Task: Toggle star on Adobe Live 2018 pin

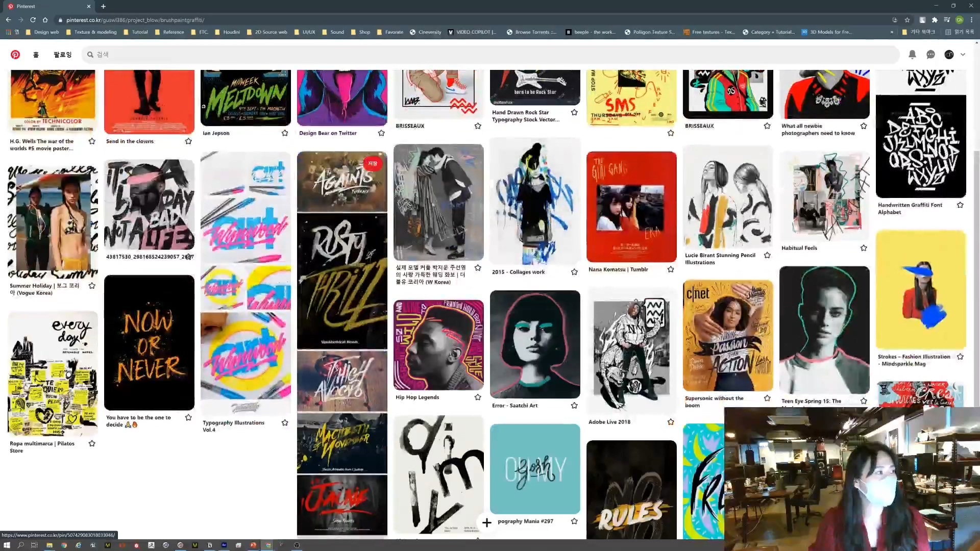Action: click(x=671, y=422)
